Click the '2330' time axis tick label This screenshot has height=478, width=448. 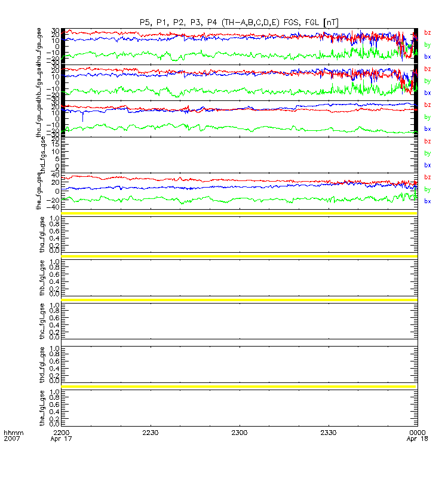pos(328,433)
